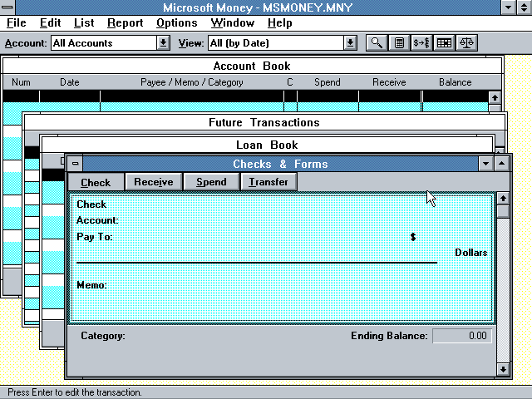Bring the Future Transactions window forward
The image size is (532, 399).
pos(264,122)
